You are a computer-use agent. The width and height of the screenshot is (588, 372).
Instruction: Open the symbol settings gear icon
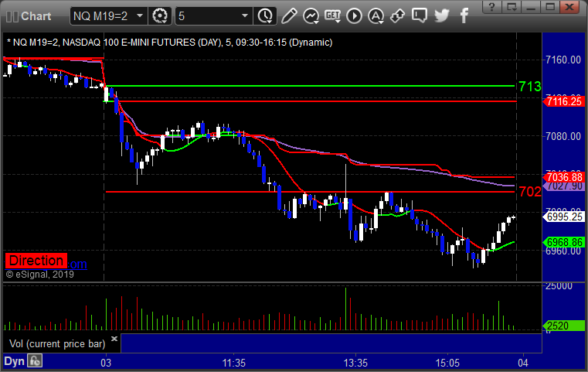click(160, 16)
